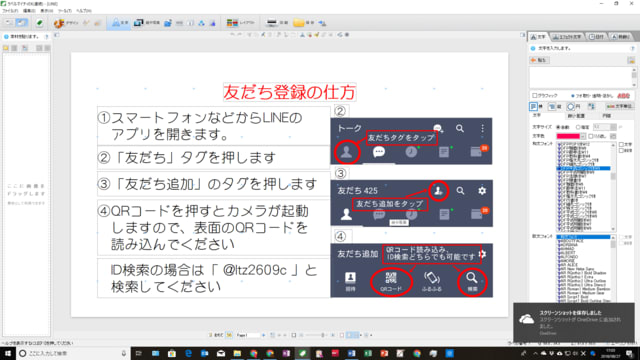
Task: Open the 絵や写真 (pictures and photos) tool
Action: 147,23
